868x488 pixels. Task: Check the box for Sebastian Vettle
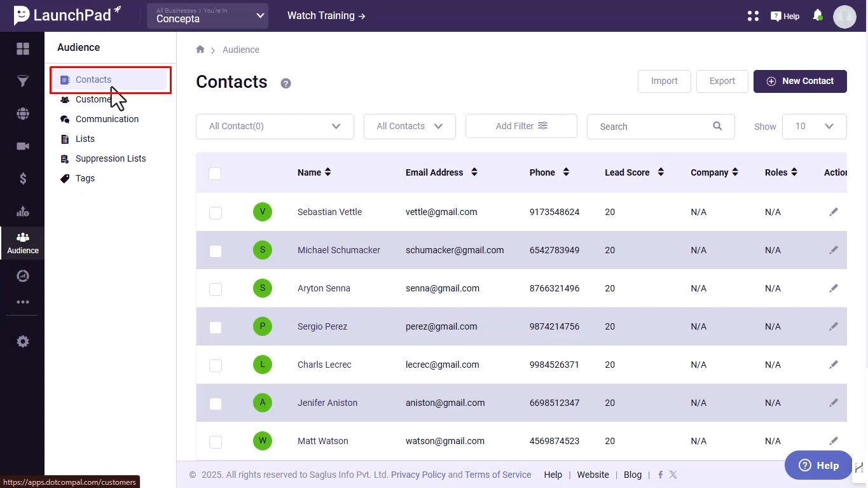point(216,213)
